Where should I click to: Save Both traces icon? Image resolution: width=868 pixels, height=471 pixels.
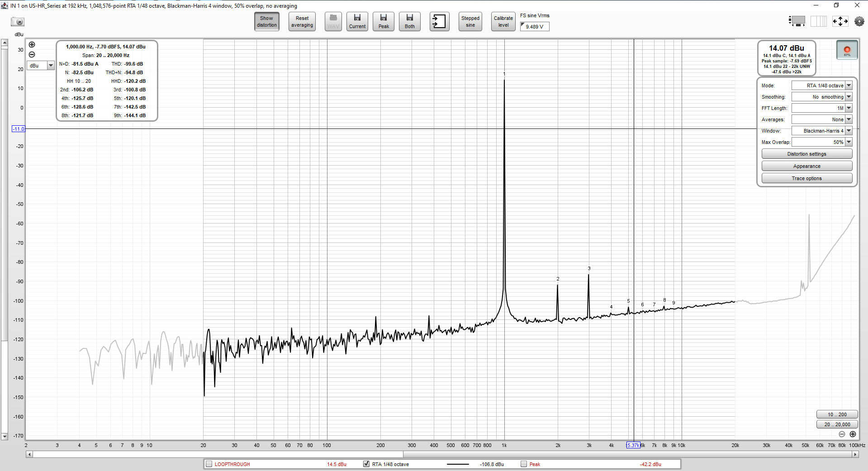[x=410, y=22]
